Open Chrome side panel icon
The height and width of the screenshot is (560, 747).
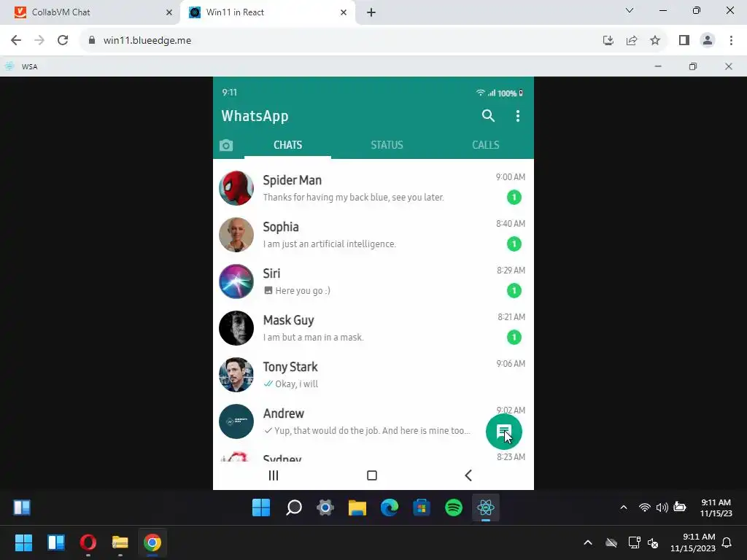pos(684,41)
